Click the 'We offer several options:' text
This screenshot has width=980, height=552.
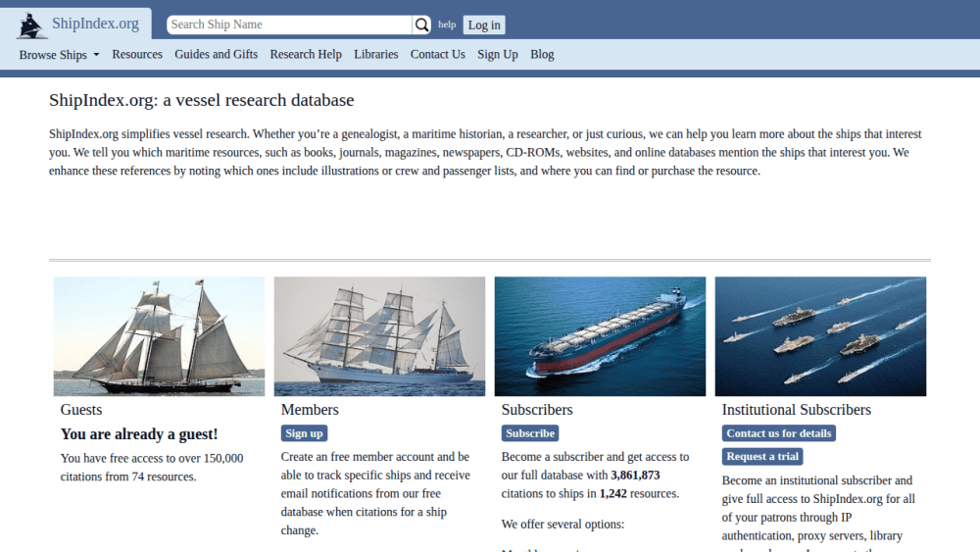pyautogui.click(x=563, y=524)
